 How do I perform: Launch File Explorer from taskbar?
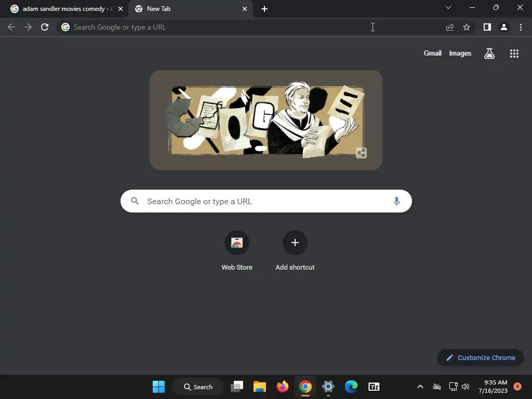260,387
